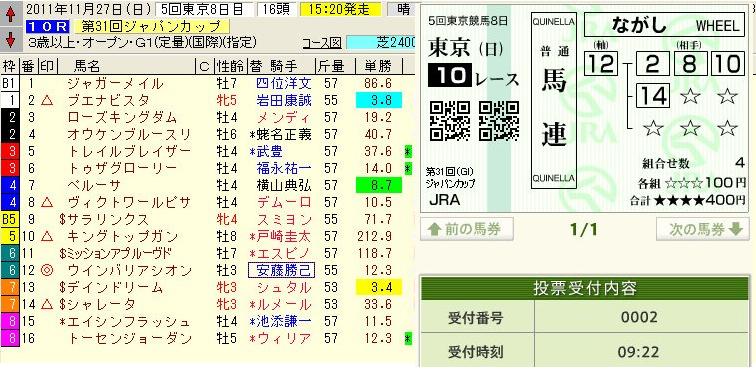Click the triangle mark for ヴィクトワールピサ
Screen dimensions: 756x374
pos(47,202)
